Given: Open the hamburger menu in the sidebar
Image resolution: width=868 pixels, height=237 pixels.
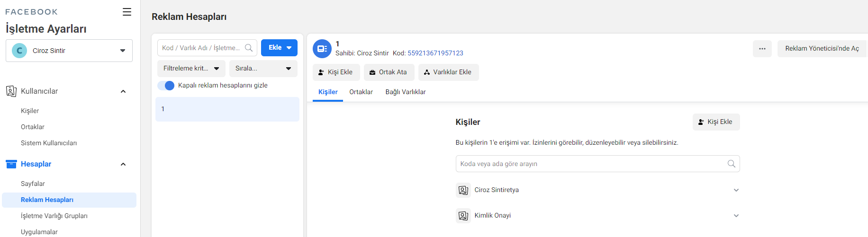Looking at the screenshot, I should [127, 12].
